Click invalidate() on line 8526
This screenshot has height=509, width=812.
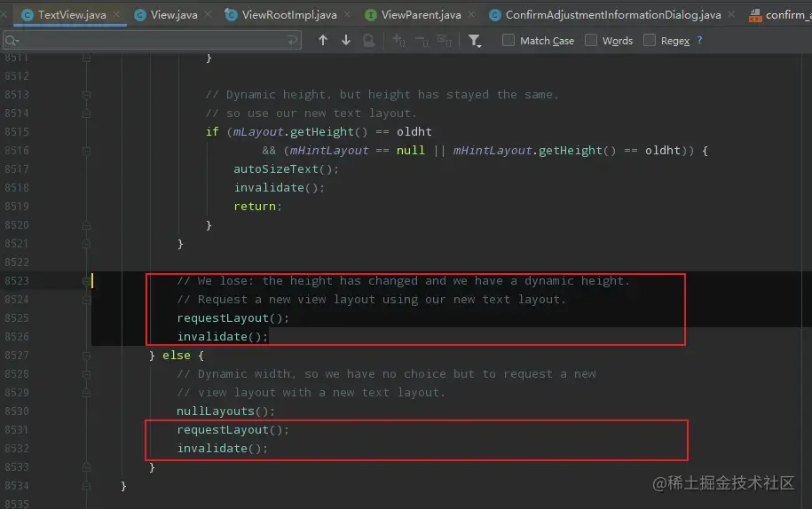[x=222, y=337]
